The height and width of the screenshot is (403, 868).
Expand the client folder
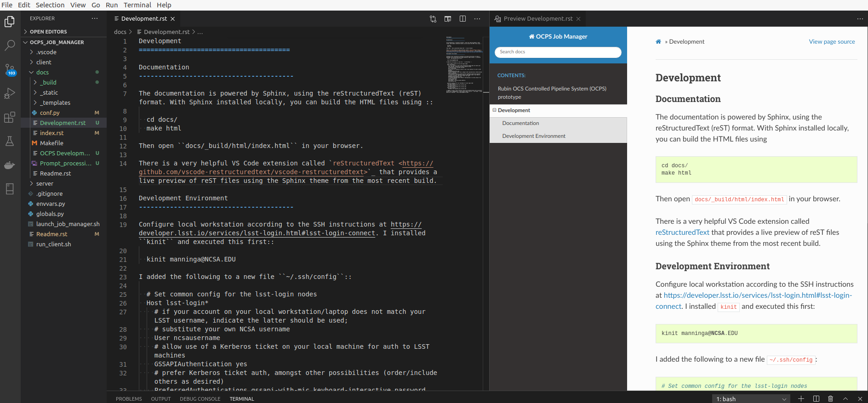click(63, 62)
